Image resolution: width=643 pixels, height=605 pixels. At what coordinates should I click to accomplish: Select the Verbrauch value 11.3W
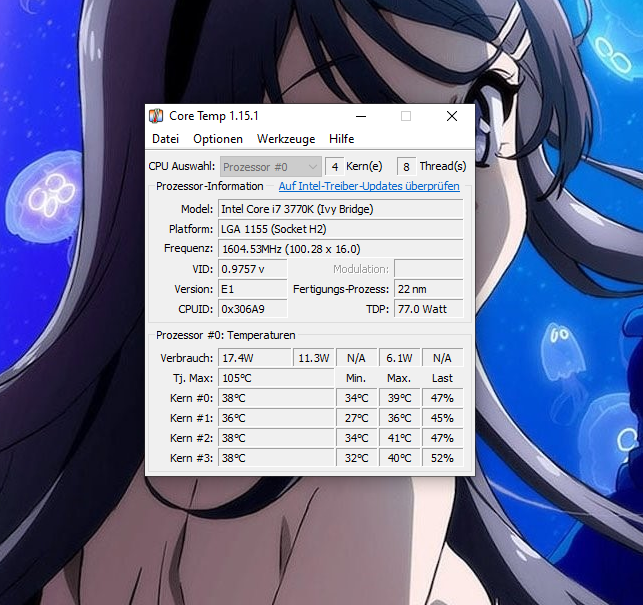(x=314, y=358)
